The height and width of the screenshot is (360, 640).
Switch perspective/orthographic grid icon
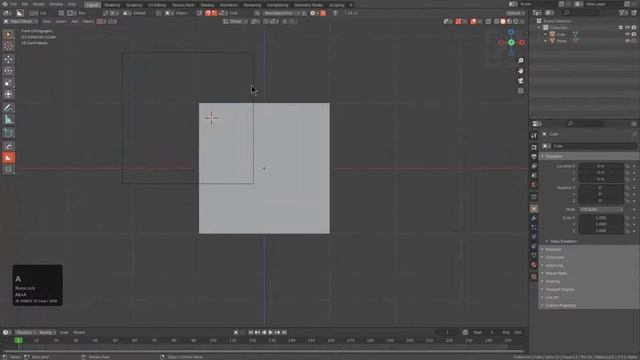coord(521,91)
